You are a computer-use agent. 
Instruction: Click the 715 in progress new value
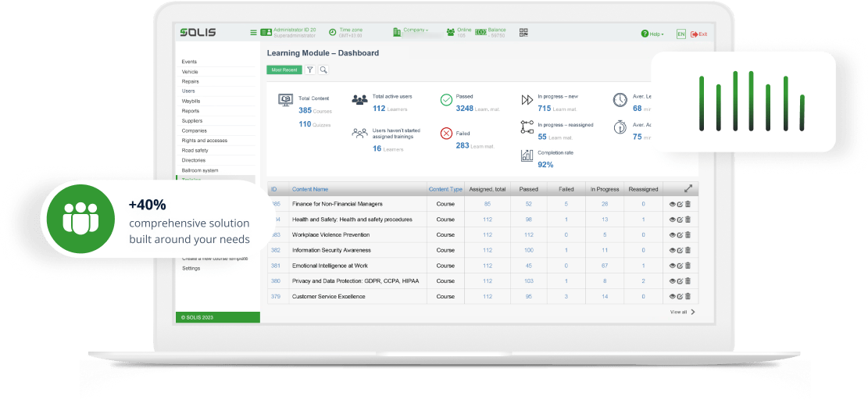click(545, 109)
